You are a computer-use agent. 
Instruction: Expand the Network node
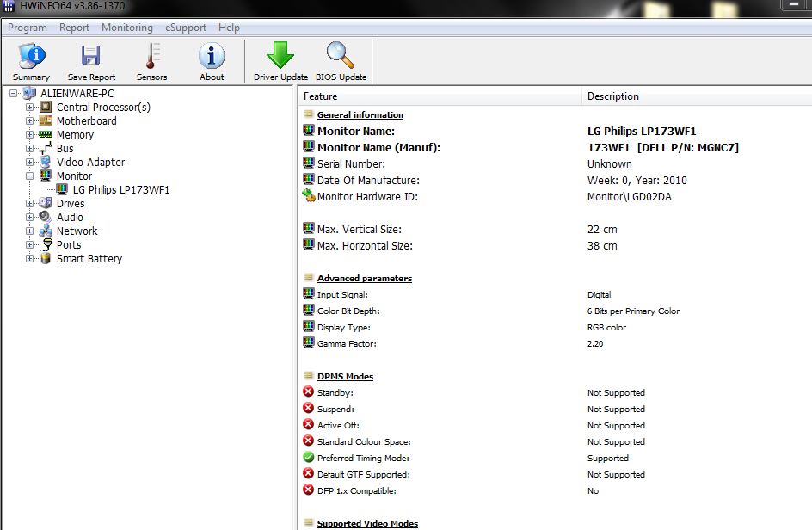point(29,231)
